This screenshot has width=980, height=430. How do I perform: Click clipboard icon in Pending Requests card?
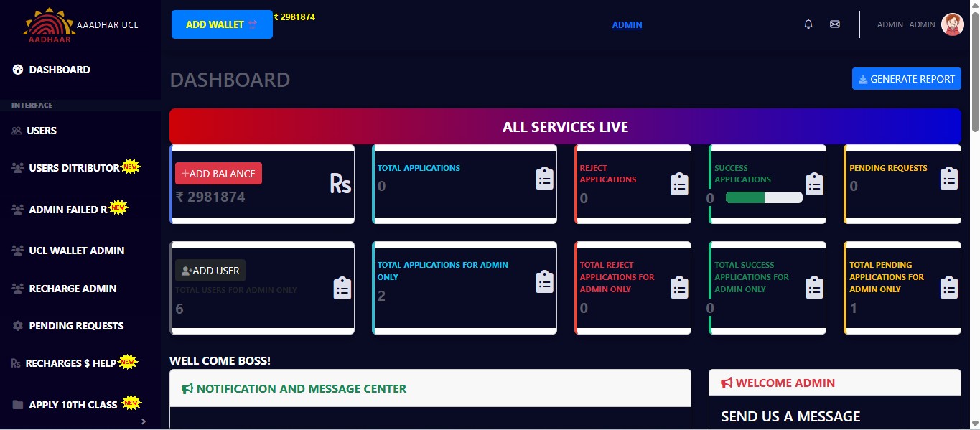(x=949, y=179)
